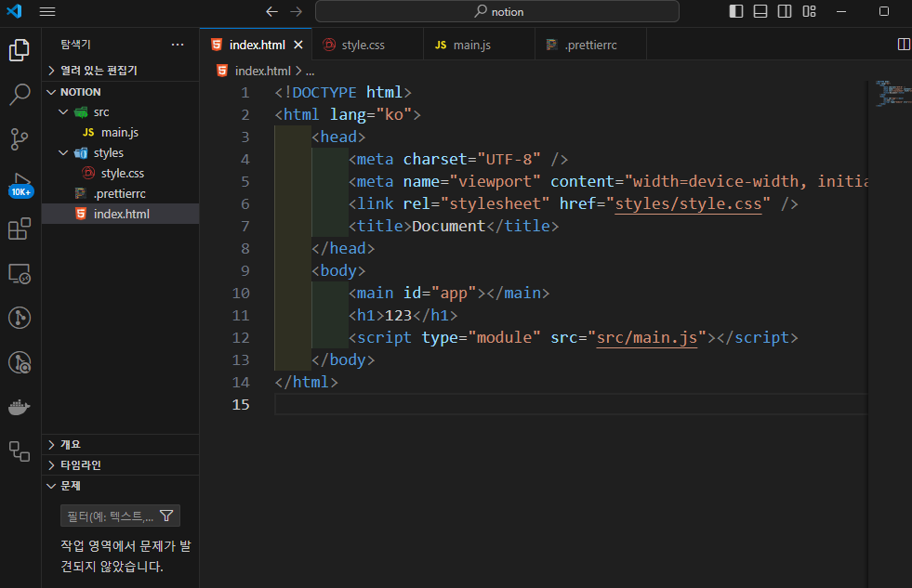Viewport: 912px width, 588px height.
Task: Click line number 15 in gutter
Action: click(241, 404)
